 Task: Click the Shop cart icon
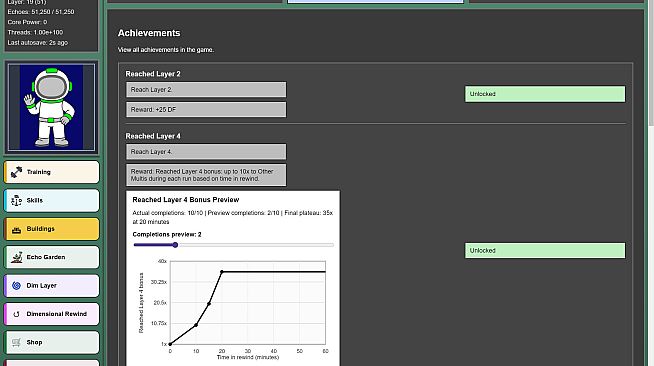click(x=16, y=342)
